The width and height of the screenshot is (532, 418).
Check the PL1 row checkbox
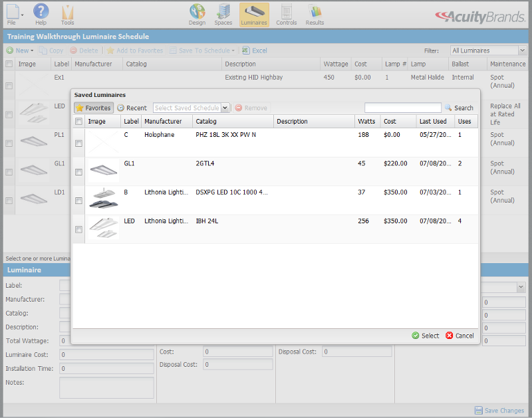pos(9,144)
